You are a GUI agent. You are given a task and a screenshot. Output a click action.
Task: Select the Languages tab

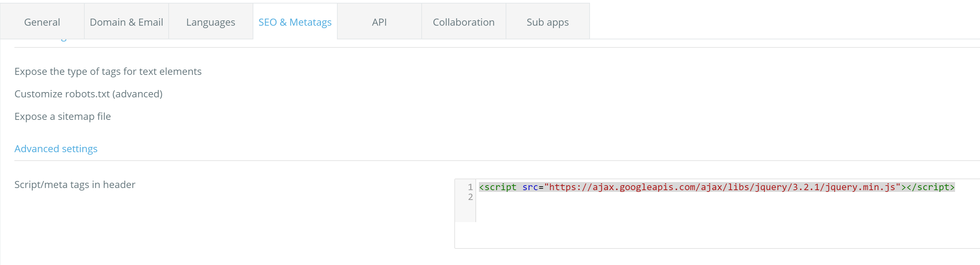click(210, 22)
